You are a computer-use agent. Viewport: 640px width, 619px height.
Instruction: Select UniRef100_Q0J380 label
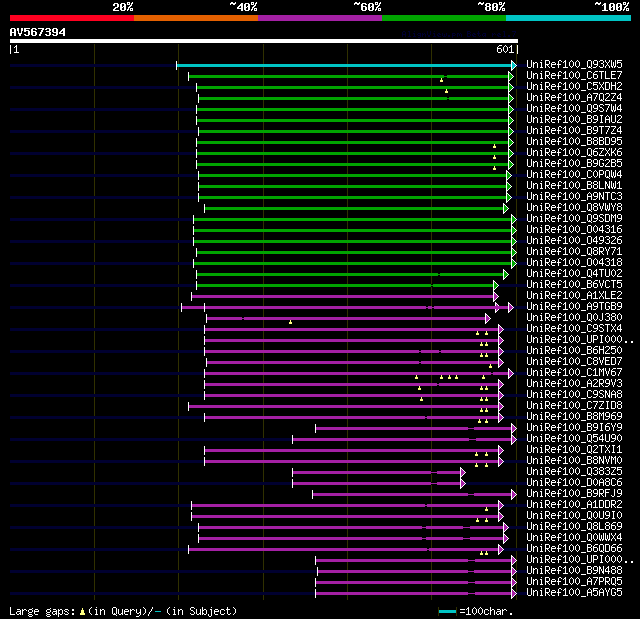[x=574, y=318]
